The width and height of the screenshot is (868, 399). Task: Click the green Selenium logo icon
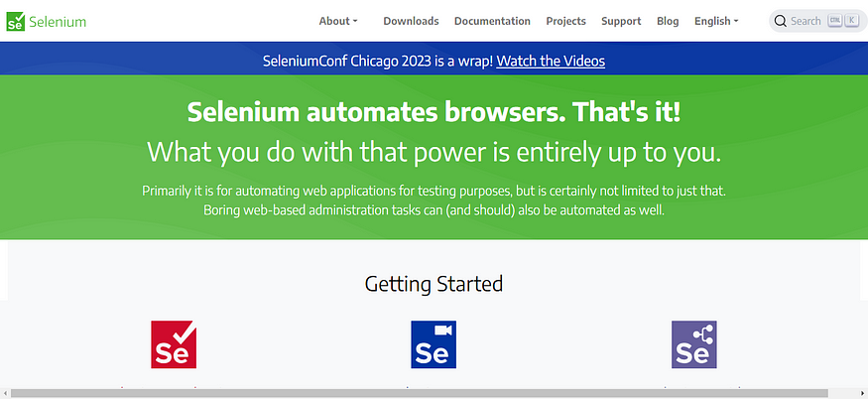(x=16, y=21)
